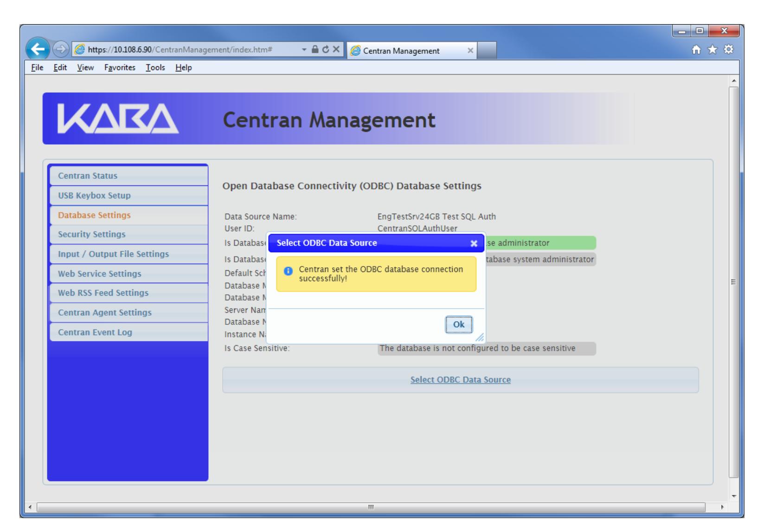Open Web RSS Feed Settings
This screenshot has width=757, height=532.
coord(128,293)
